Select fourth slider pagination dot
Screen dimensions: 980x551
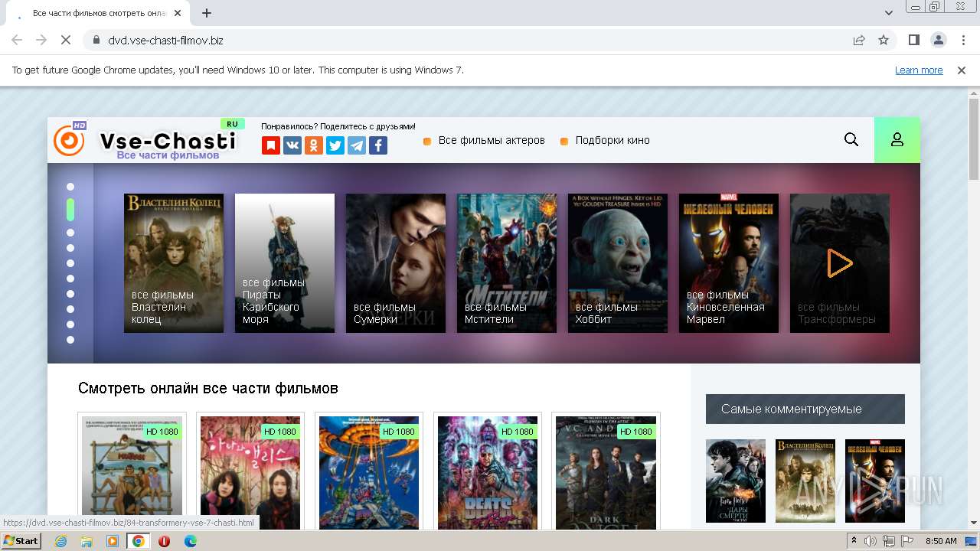[x=70, y=248]
